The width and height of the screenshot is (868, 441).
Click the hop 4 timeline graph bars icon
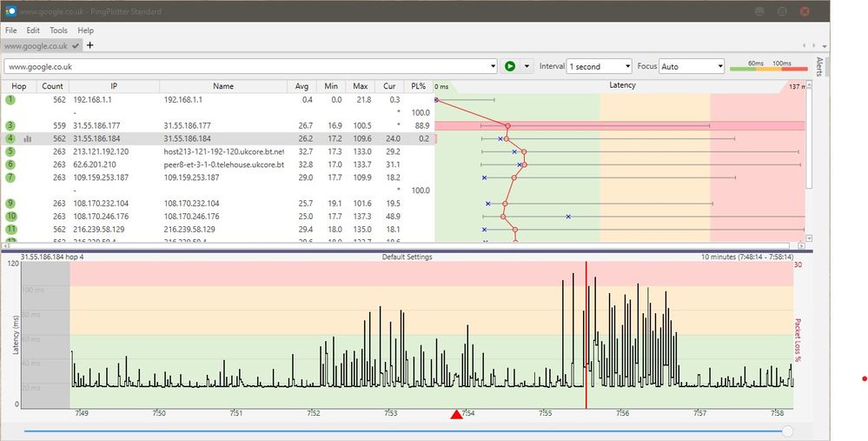coord(27,138)
